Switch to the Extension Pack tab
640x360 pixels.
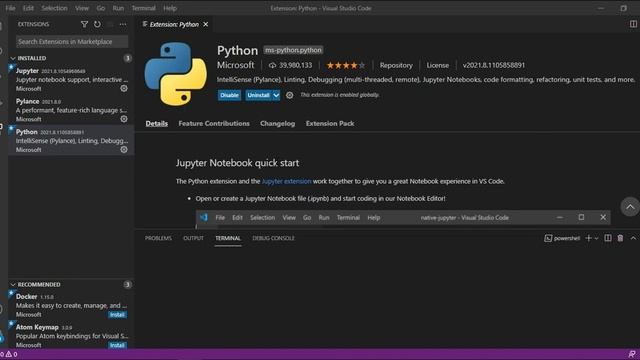pyautogui.click(x=330, y=123)
